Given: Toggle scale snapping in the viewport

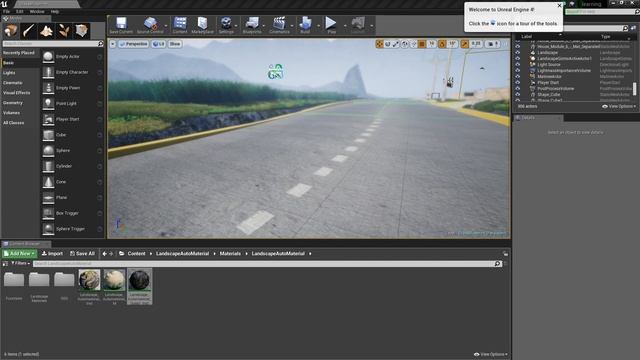Looking at the screenshot, I should [465, 44].
